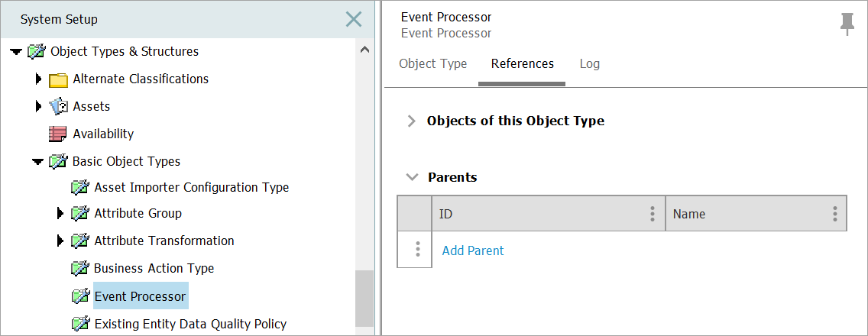Close the System Setup panel
This screenshot has height=336, width=868.
pyautogui.click(x=354, y=19)
